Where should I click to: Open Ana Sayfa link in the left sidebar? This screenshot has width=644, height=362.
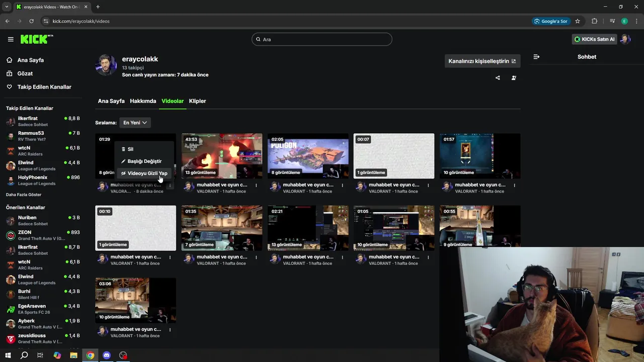coord(31,60)
